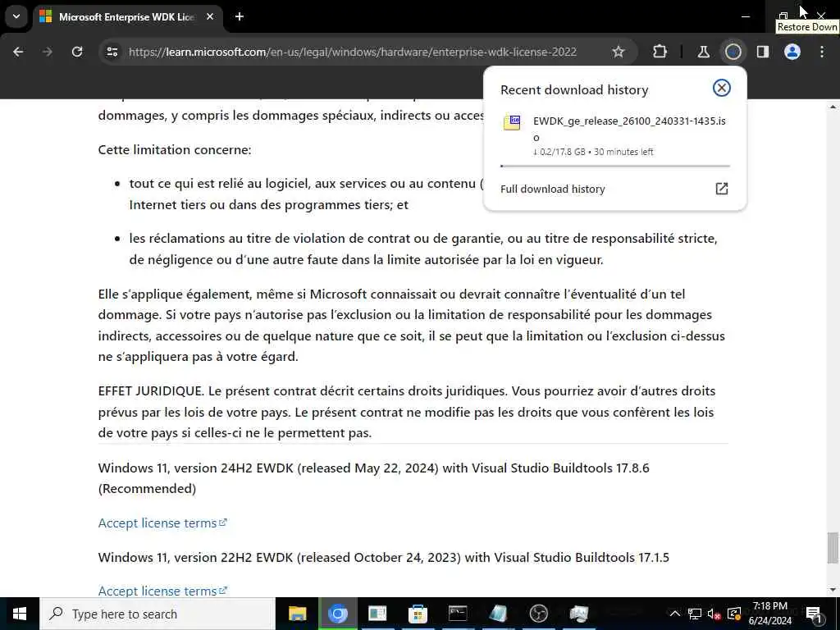This screenshot has width=840, height=630.
Task: Click the network status tray icon
Action: click(x=694, y=614)
